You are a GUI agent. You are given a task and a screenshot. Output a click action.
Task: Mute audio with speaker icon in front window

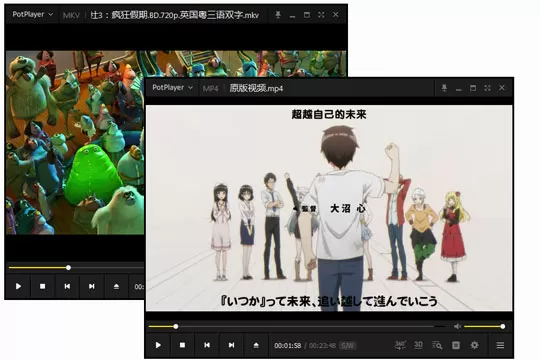pyautogui.click(x=457, y=326)
